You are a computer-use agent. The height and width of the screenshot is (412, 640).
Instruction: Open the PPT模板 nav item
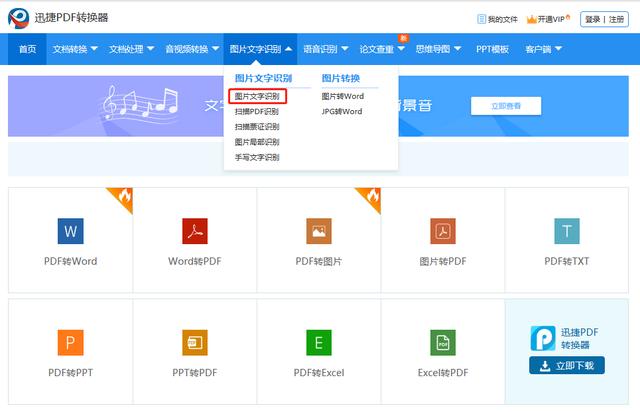pyautogui.click(x=492, y=49)
